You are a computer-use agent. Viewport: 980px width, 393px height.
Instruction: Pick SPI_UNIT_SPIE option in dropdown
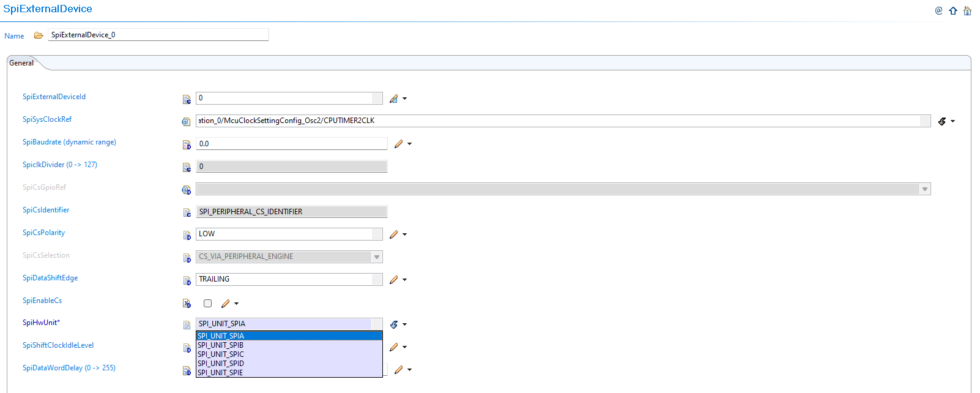click(220, 373)
